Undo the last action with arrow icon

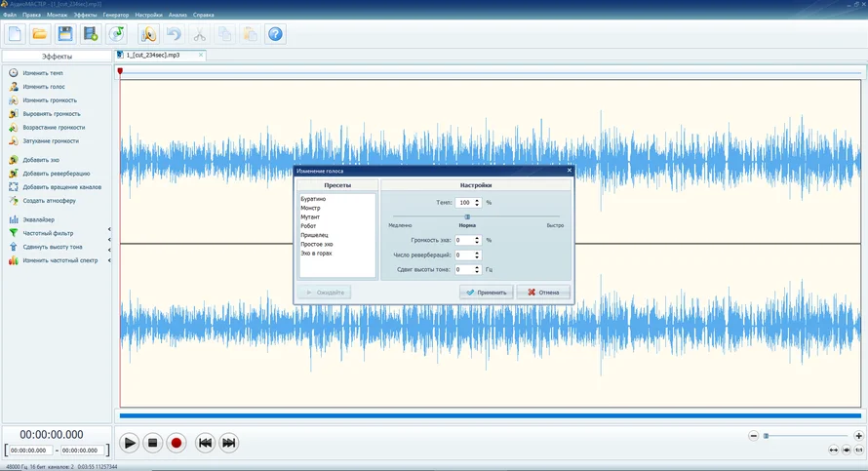tap(174, 34)
